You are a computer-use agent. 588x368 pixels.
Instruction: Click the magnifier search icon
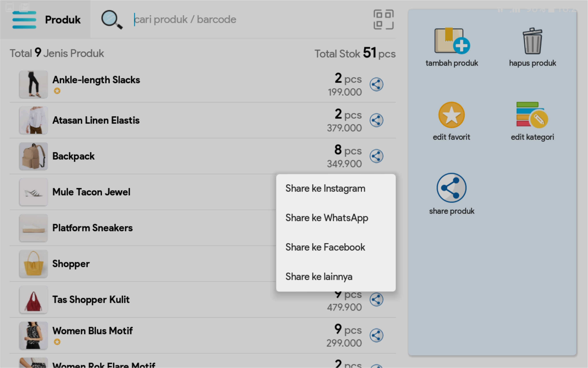pyautogui.click(x=112, y=19)
